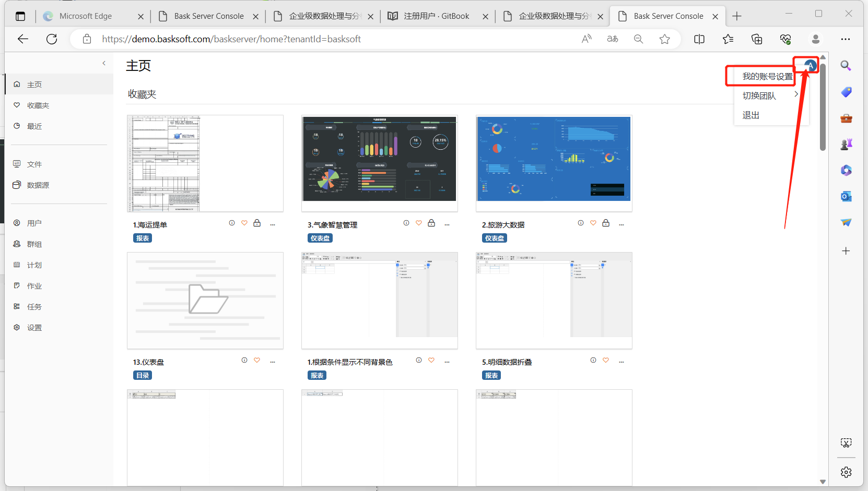The width and height of the screenshot is (868, 491).
Task: Click the browser address bar URL
Action: pyautogui.click(x=231, y=39)
